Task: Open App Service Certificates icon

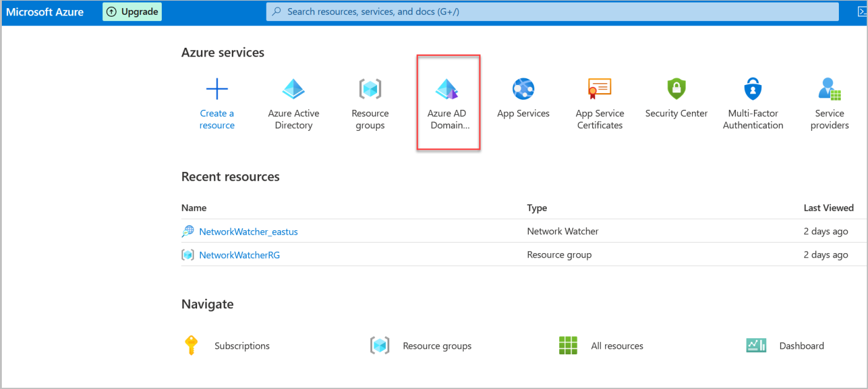Action: coord(600,89)
